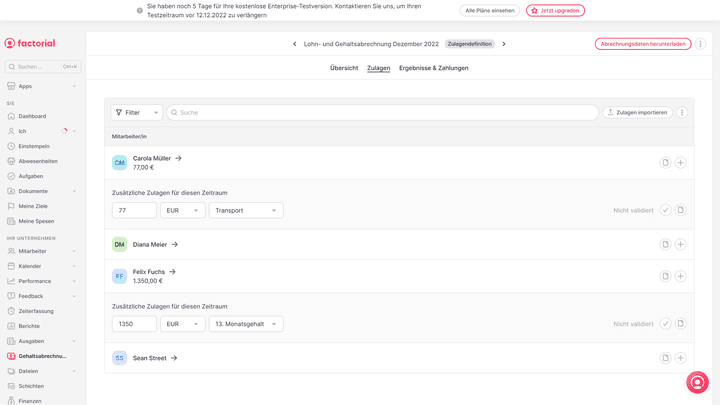Switch to the Übersicht tab
720x405 pixels.
344,68
